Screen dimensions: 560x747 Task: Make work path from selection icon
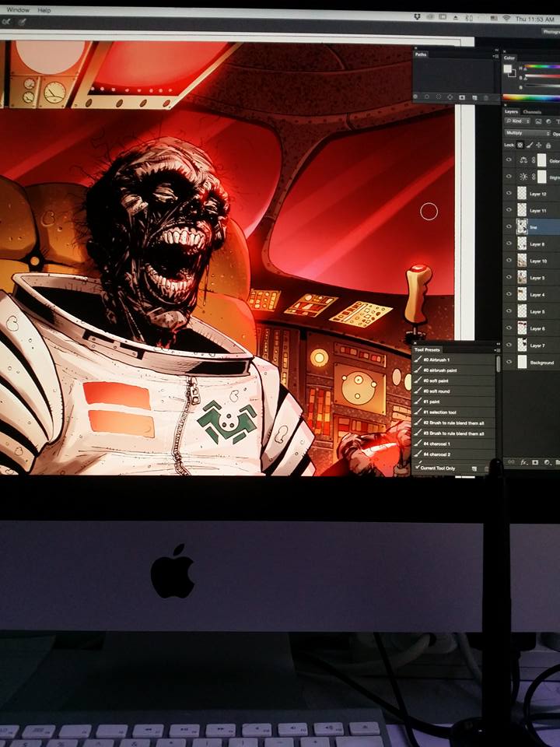(450, 97)
